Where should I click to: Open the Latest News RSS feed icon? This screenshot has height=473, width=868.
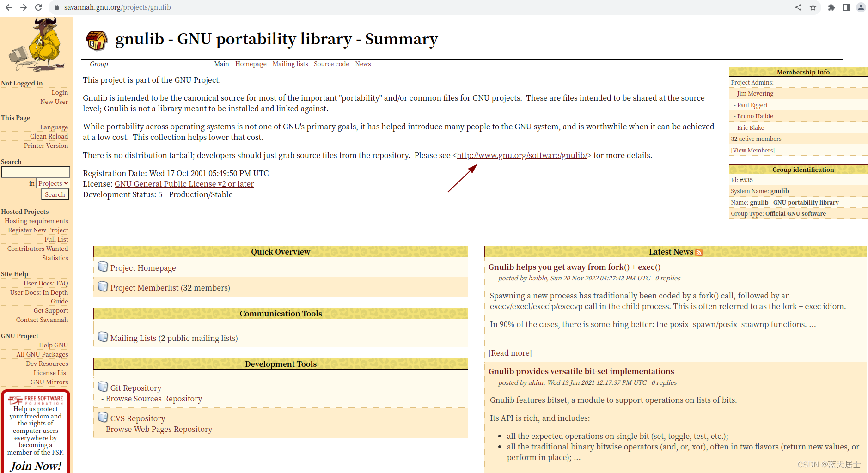[x=699, y=252]
